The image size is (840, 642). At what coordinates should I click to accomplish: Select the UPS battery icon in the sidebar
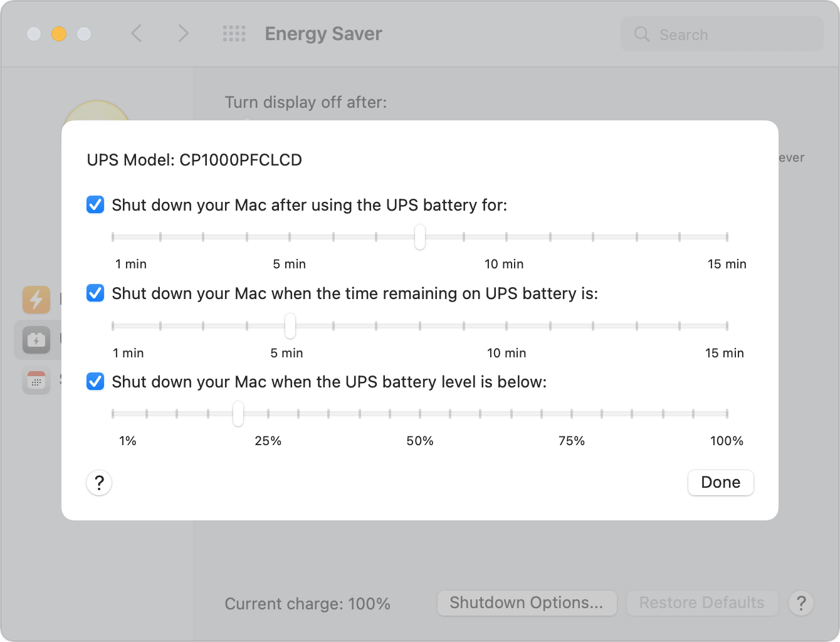[36, 340]
